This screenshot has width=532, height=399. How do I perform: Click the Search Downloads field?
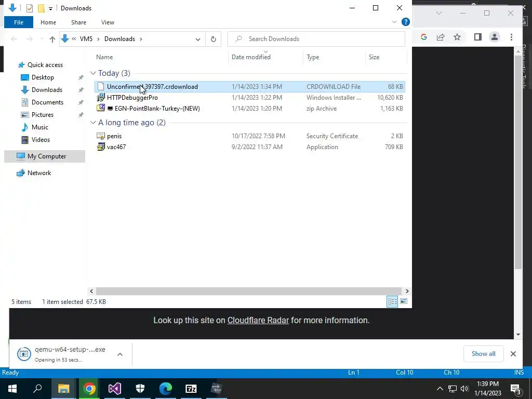click(x=316, y=39)
